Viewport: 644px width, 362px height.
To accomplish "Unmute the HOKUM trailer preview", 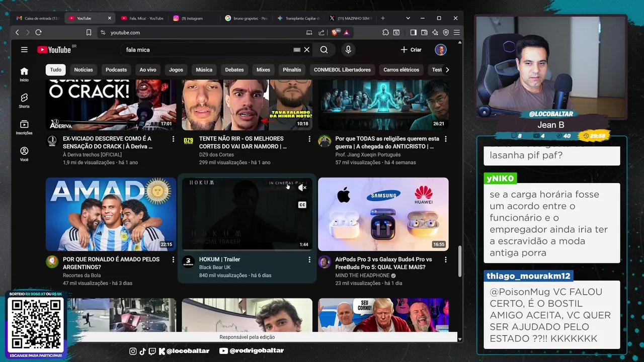I will (x=302, y=188).
